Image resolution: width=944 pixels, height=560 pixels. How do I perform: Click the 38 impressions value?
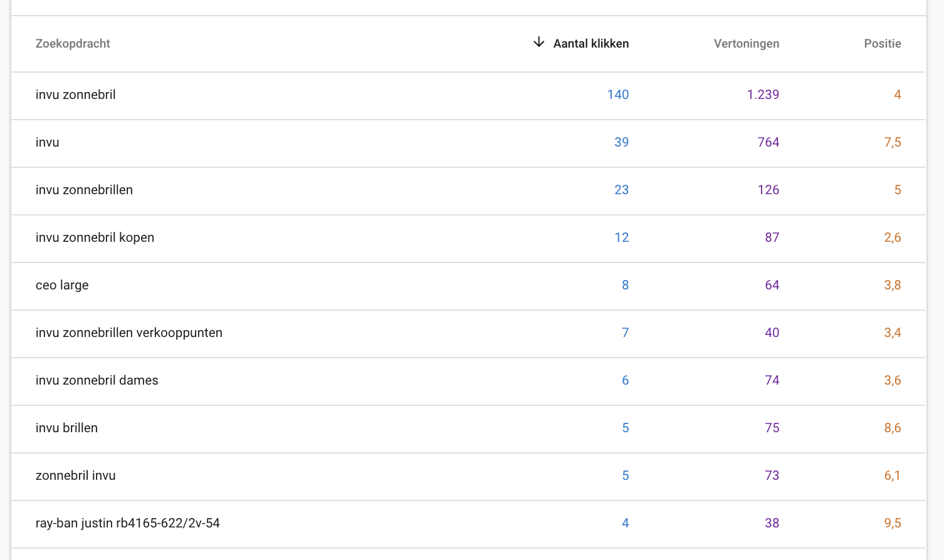pos(772,523)
